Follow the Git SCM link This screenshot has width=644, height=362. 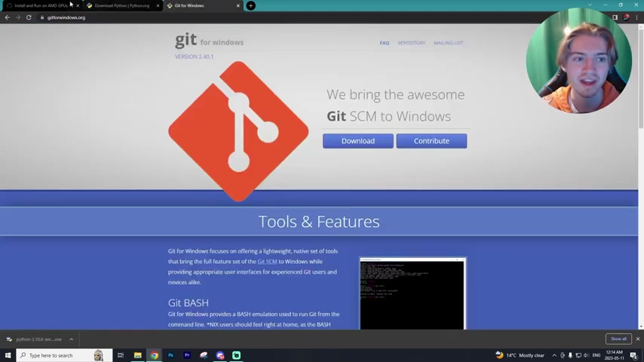coord(267,262)
